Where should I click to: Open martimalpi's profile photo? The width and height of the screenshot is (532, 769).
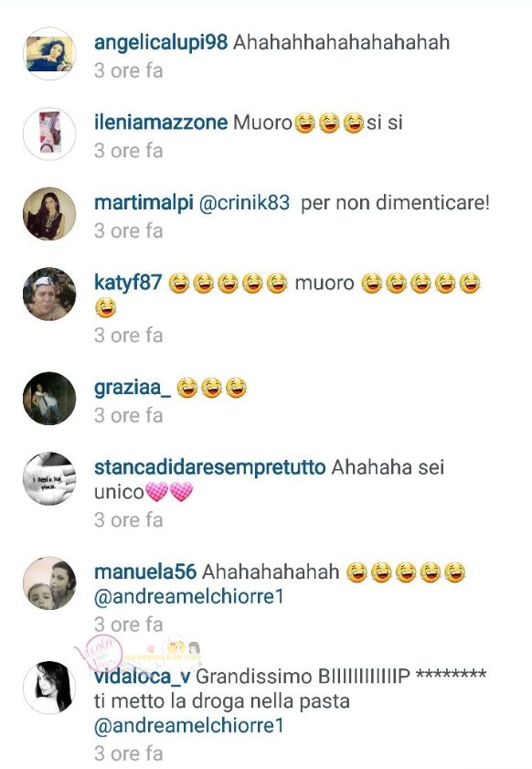49,214
